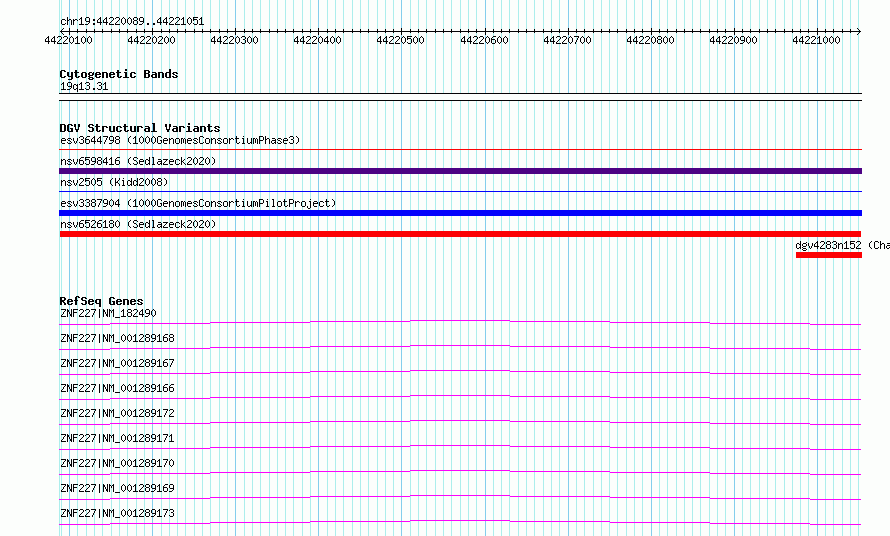The height and width of the screenshot is (536, 890).
Task: Click the magenta ZNF227|NM_001289166 transcript line
Action: (460, 397)
